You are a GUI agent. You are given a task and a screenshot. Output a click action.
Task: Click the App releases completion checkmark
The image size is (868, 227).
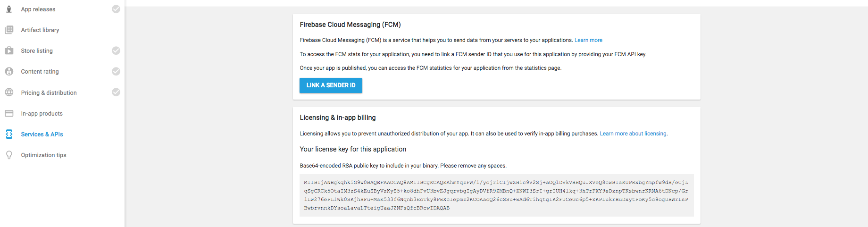[116, 9]
